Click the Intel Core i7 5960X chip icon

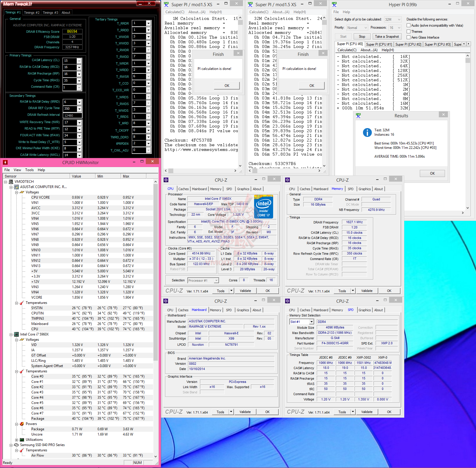[x=16, y=334]
